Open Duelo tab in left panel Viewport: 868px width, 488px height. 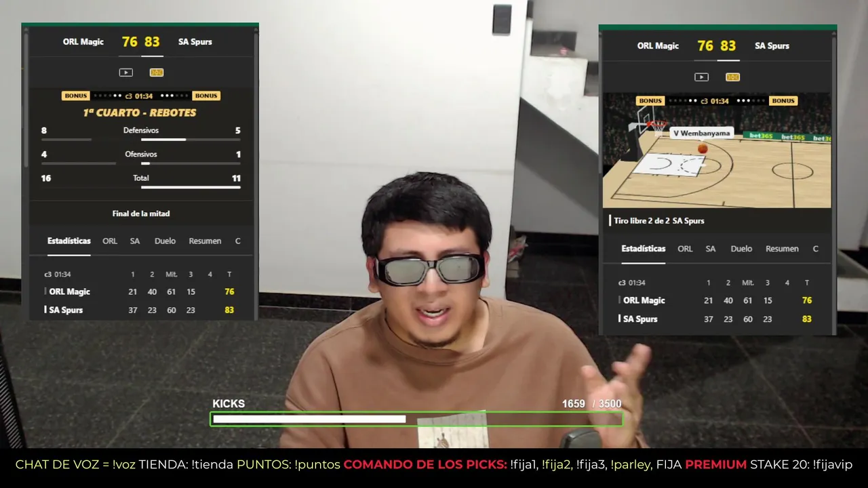click(165, 241)
